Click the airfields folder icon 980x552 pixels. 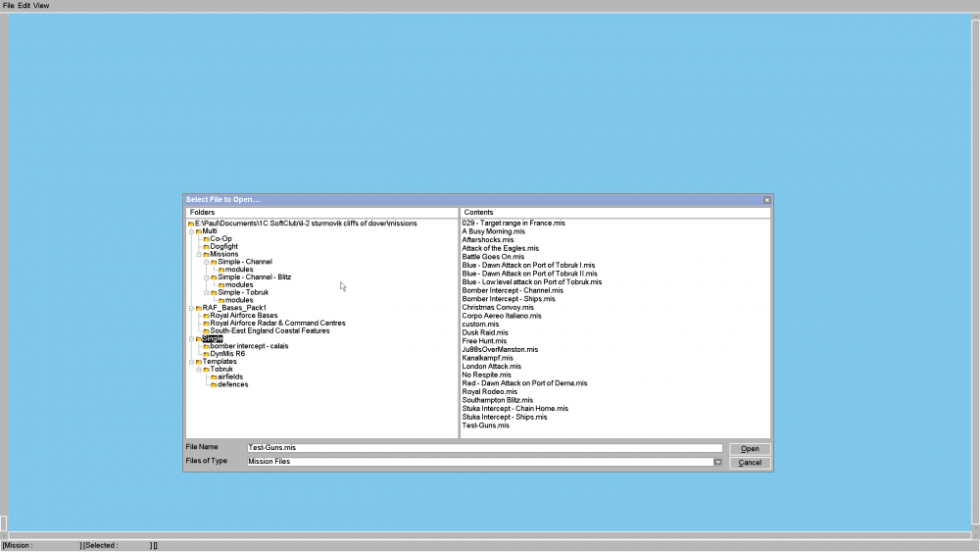(214, 376)
